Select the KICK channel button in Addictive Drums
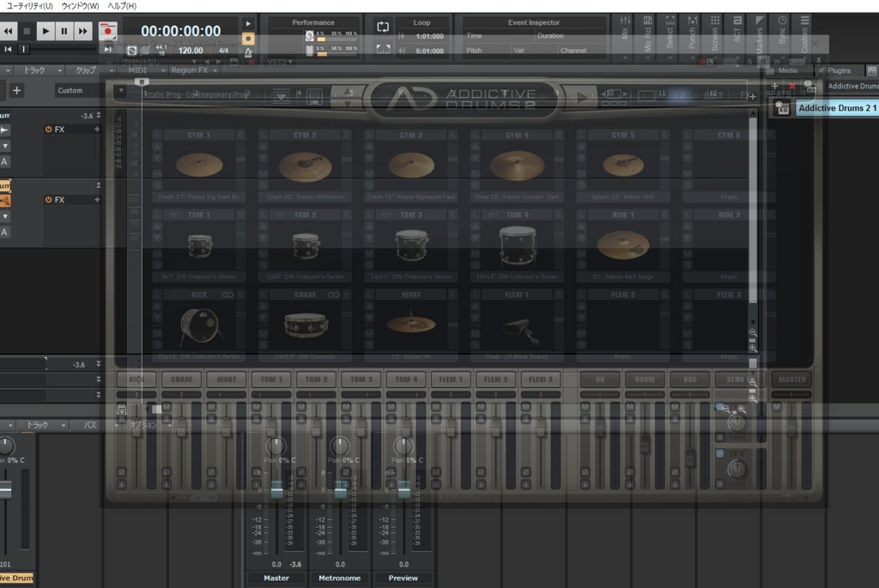This screenshot has height=588, width=879. 136,379
